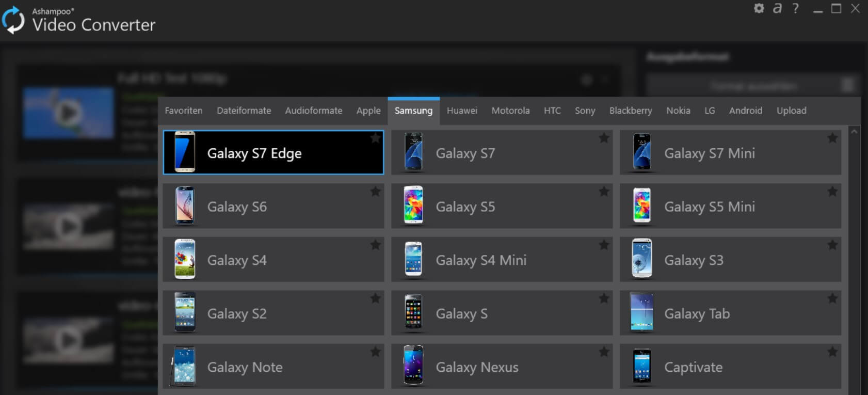Select the Samsung tab

414,110
